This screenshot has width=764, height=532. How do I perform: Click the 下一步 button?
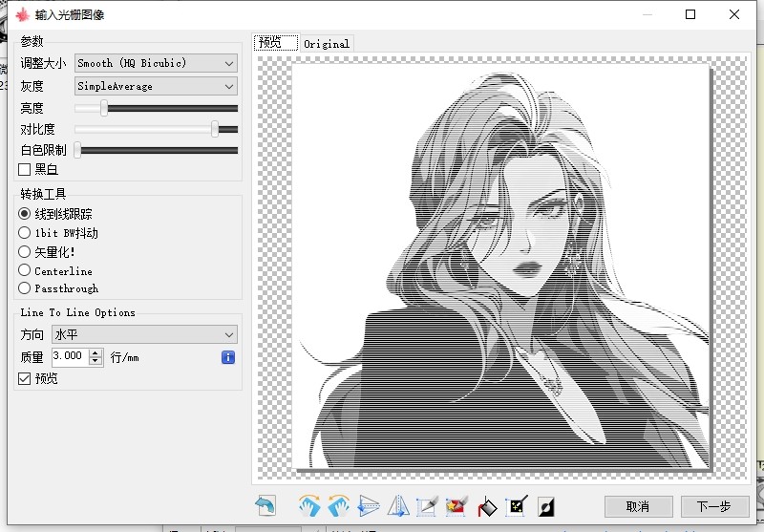(x=714, y=506)
